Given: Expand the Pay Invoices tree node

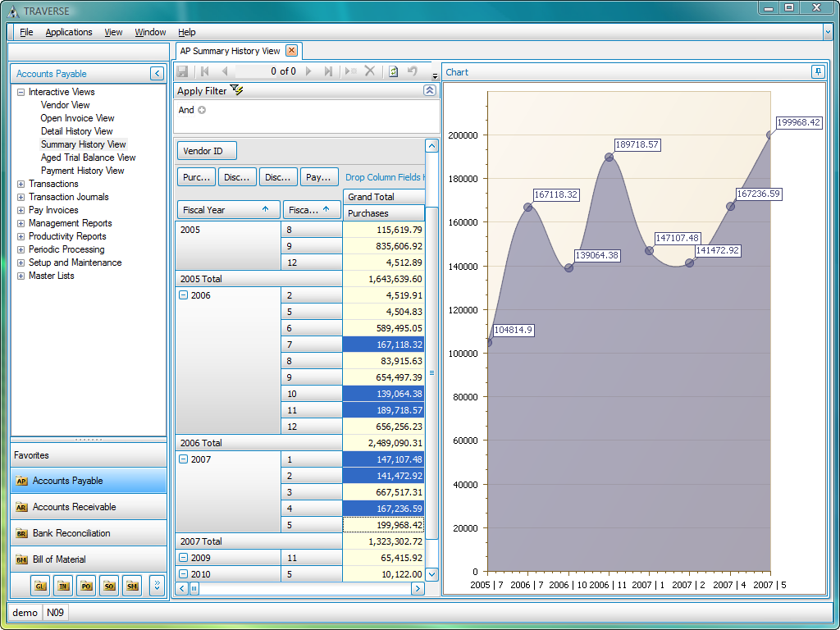Looking at the screenshot, I should 21,210.
